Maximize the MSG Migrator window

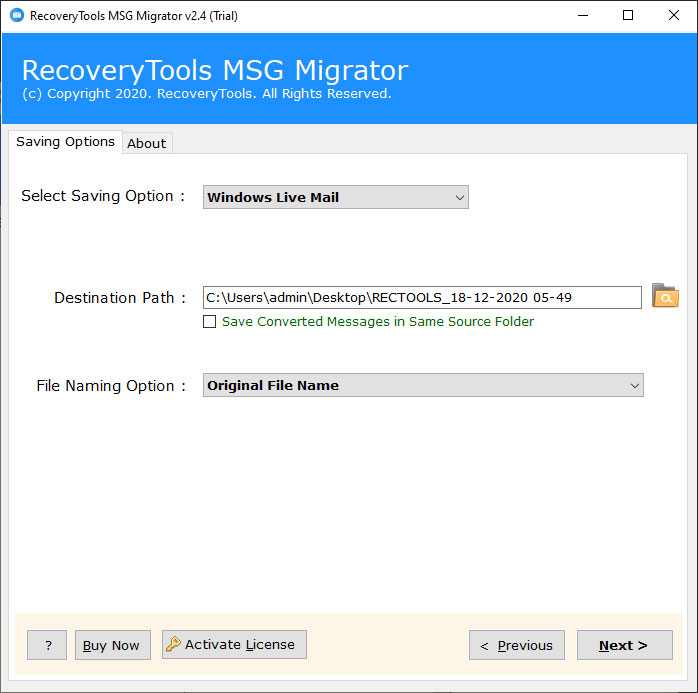[628, 16]
